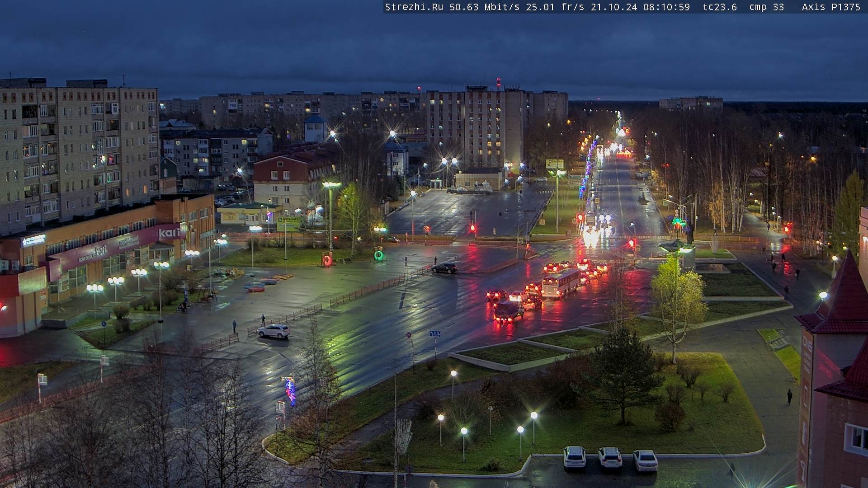Click the kari store sign text

point(169,233)
